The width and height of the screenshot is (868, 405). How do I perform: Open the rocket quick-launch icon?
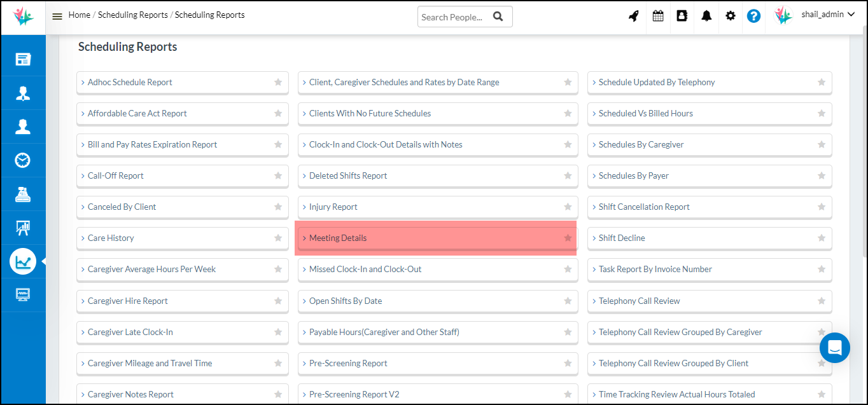tap(633, 15)
